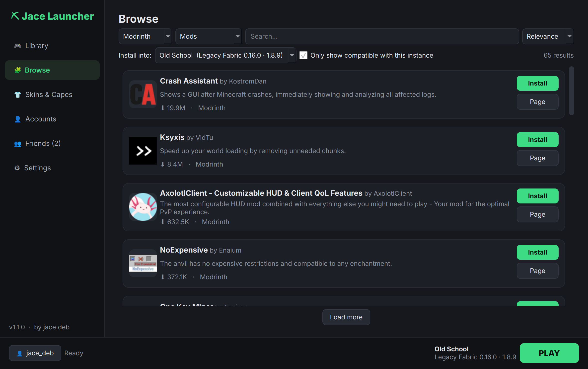Screen dimensions: 588x369
Task: Install the Crash Assistant mod
Action: (537, 83)
